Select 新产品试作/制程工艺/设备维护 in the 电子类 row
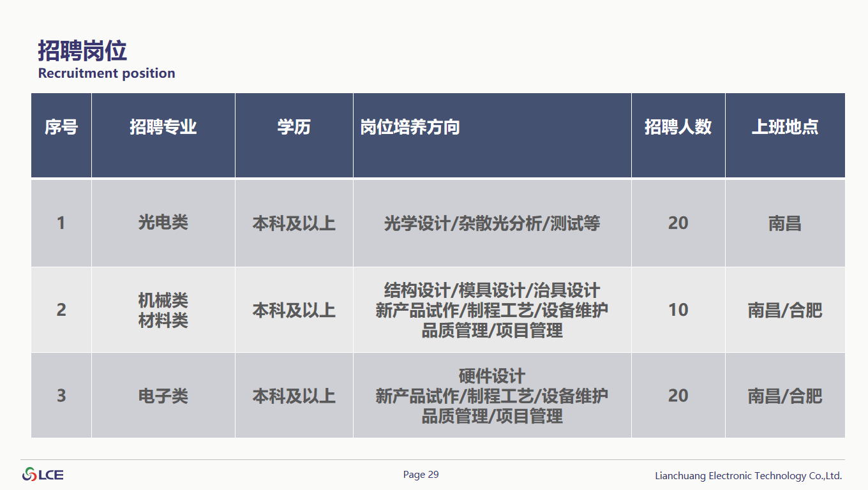Screen dimensions: 868x490 492,396
